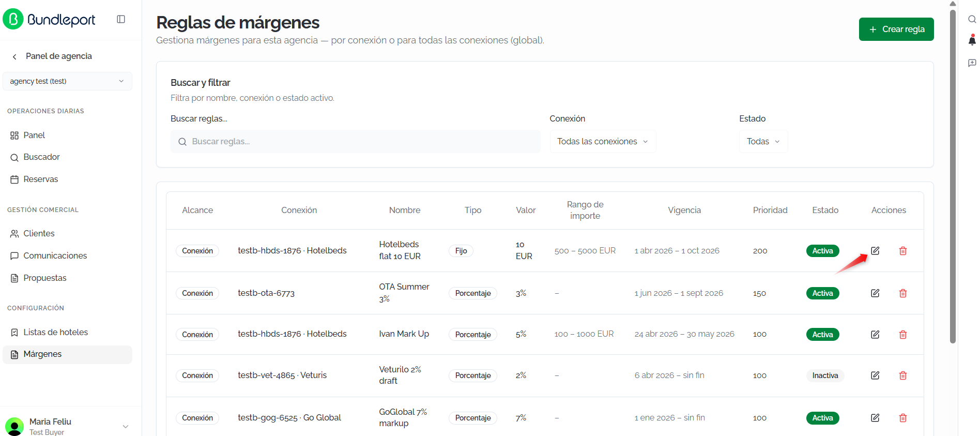Click Porcentaje badge in OTA Summer row
This screenshot has height=436, width=980.
pyautogui.click(x=473, y=293)
